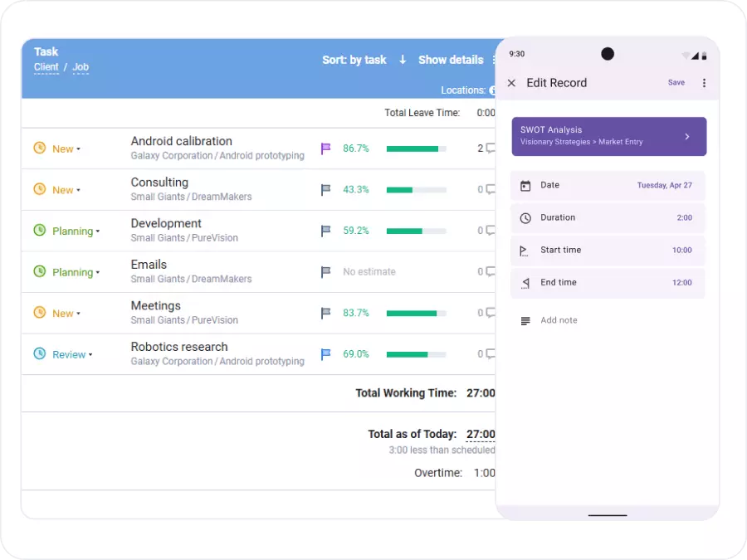
Task: Click the Client link under Task
Action: click(46, 67)
